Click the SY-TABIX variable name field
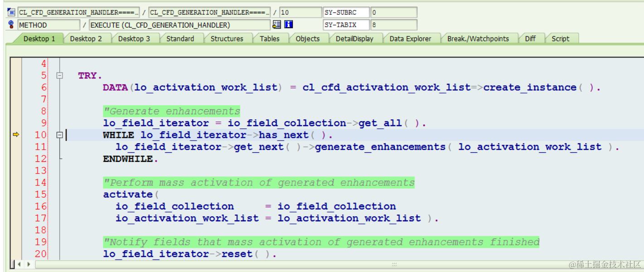644x272 pixels. point(346,25)
